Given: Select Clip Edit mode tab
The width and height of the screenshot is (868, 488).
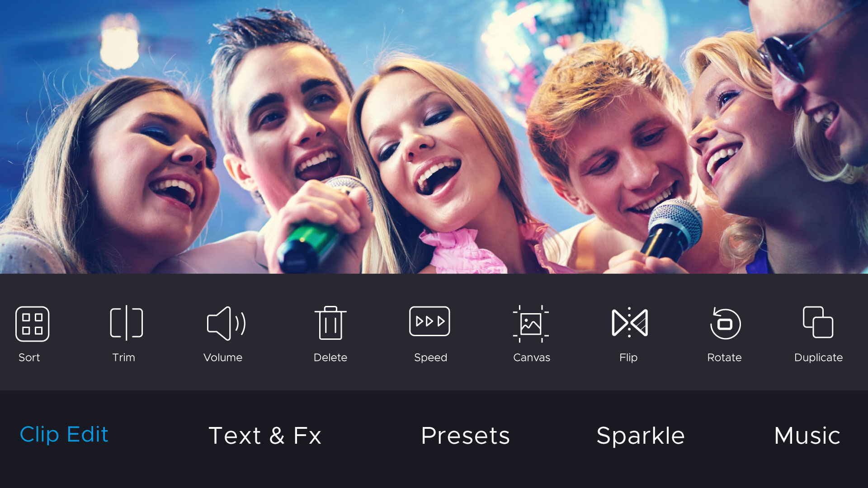Looking at the screenshot, I should pyautogui.click(x=65, y=434).
